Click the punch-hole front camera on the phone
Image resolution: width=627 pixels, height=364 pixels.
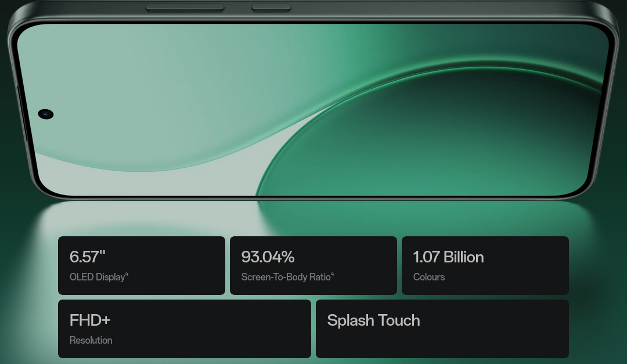coord(46,114)
